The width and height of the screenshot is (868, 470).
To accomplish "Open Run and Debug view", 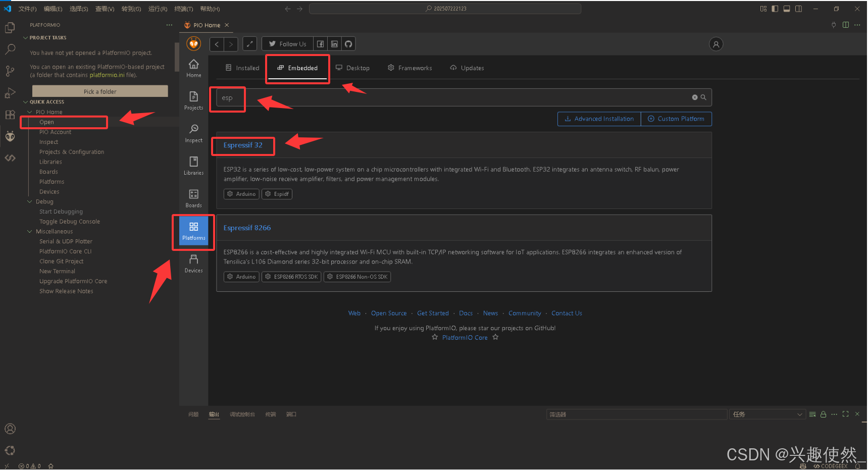I will tap(10, 93).
